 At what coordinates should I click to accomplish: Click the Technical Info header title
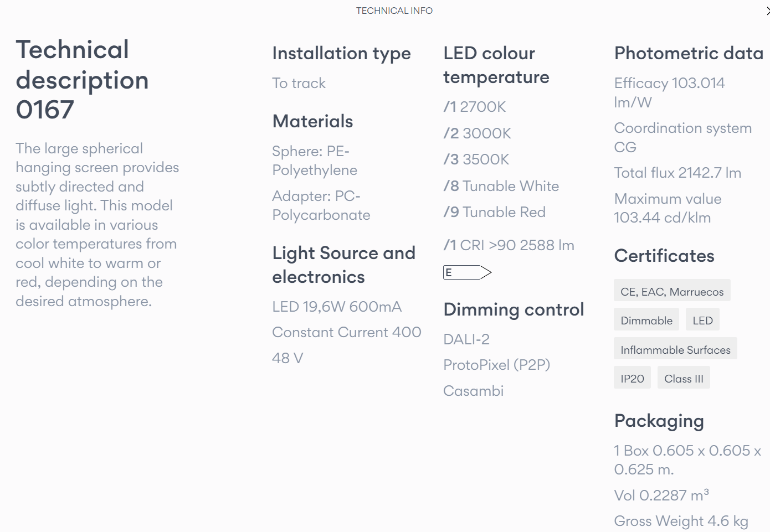click(x=394, y=11)
